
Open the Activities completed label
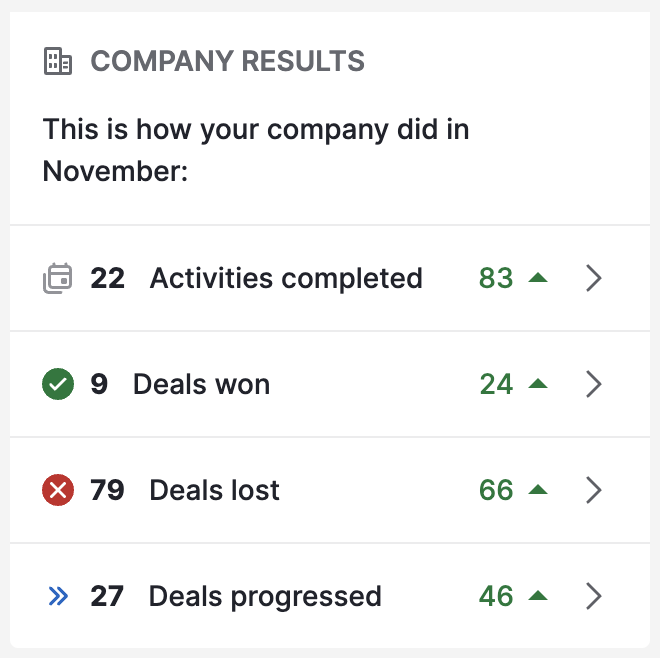point(286,279)
